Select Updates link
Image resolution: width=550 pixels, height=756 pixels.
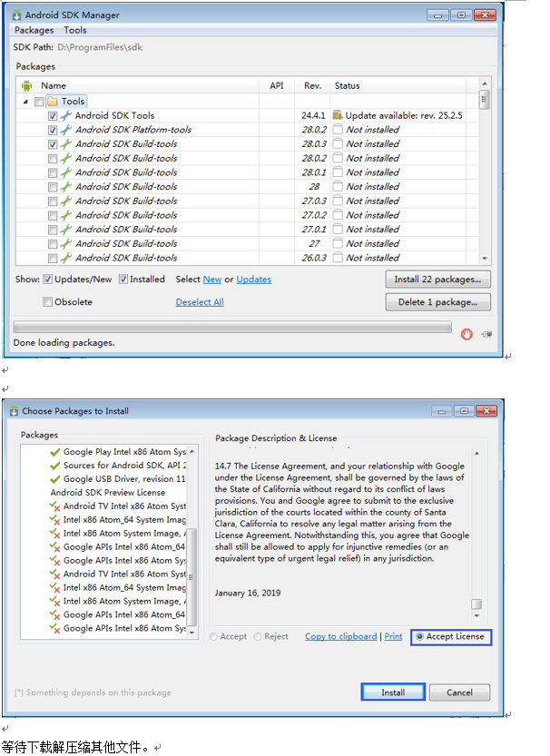coord(253,280)
